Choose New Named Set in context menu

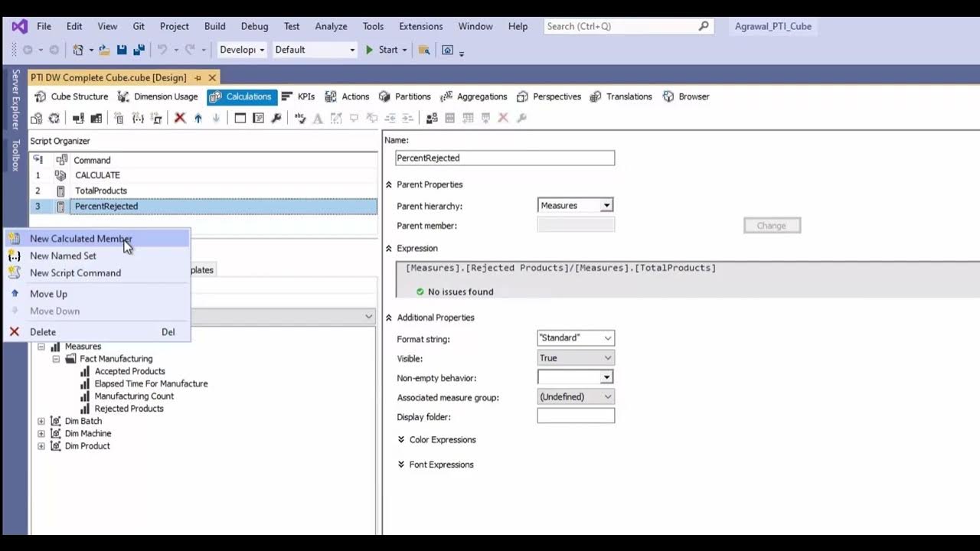tap(97, 256)
